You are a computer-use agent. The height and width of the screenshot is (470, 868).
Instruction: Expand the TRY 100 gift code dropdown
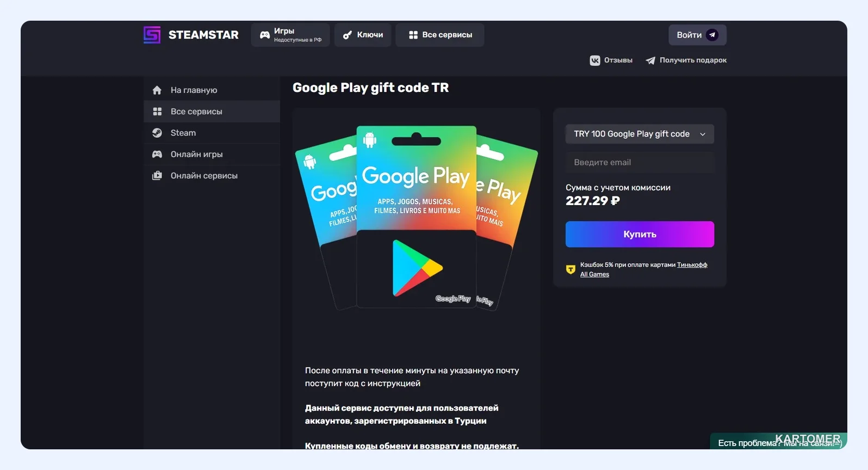(x=640, y=134)
